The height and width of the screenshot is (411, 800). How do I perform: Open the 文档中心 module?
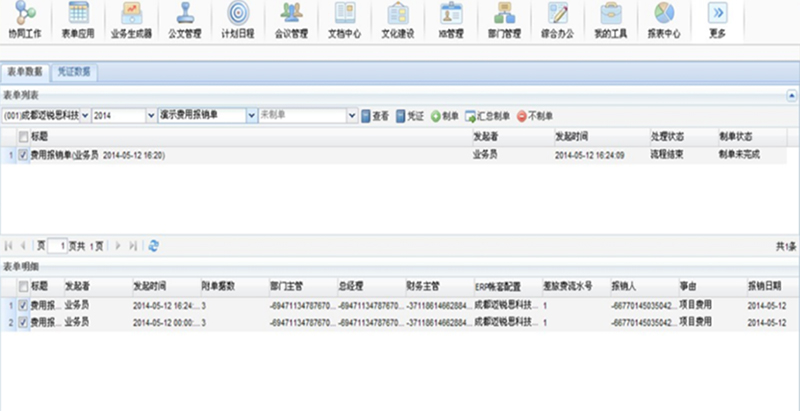pos(344,20)
